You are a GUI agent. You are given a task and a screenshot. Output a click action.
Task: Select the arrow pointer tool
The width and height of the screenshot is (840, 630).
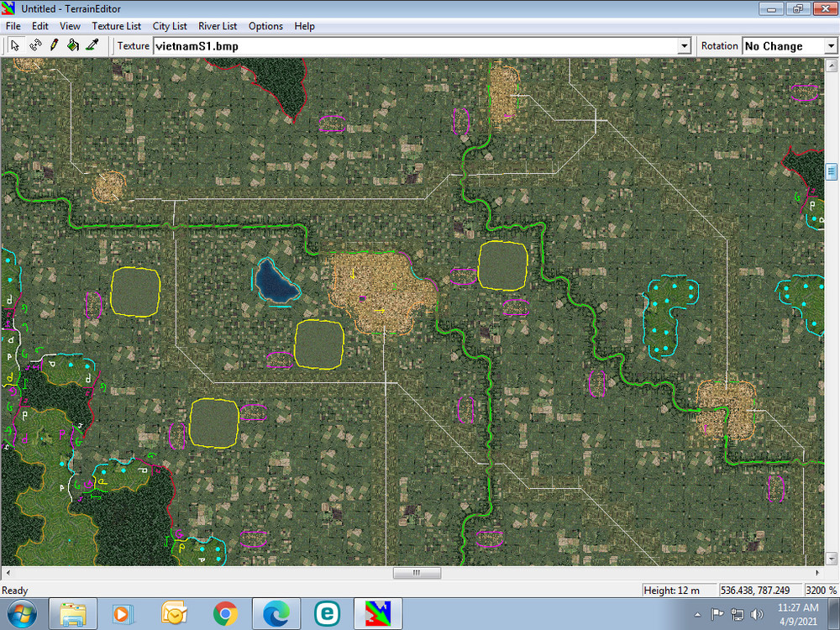click(15, 45)
